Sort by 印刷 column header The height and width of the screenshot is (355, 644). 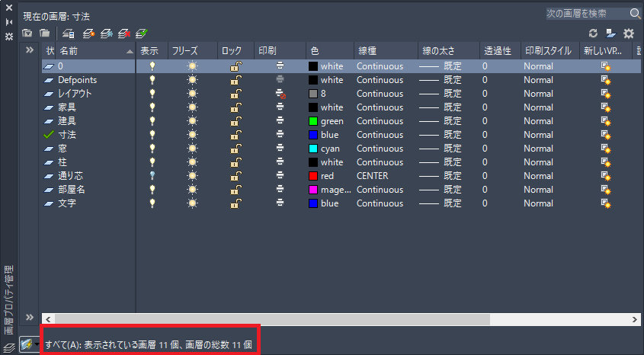(280, 51)
